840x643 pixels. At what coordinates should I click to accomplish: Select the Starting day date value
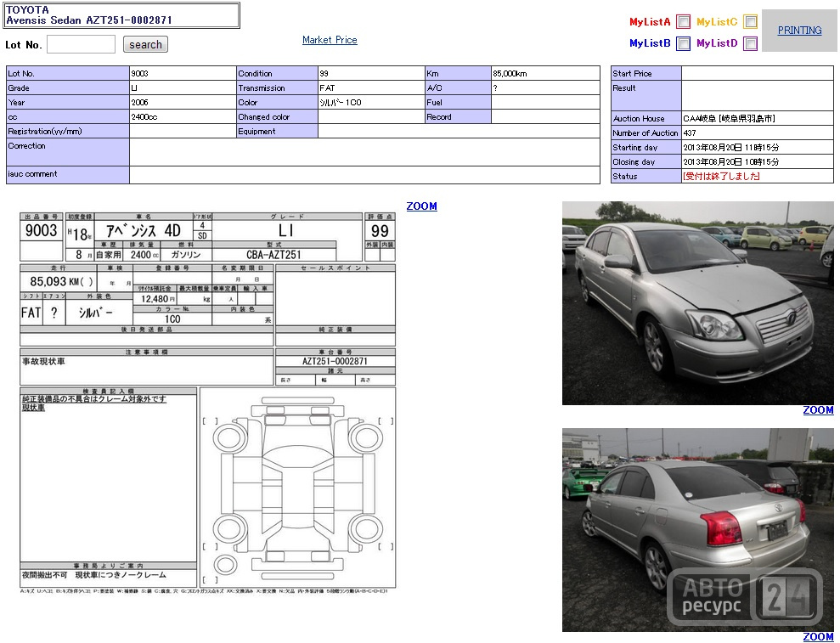[x=730, y=147]
